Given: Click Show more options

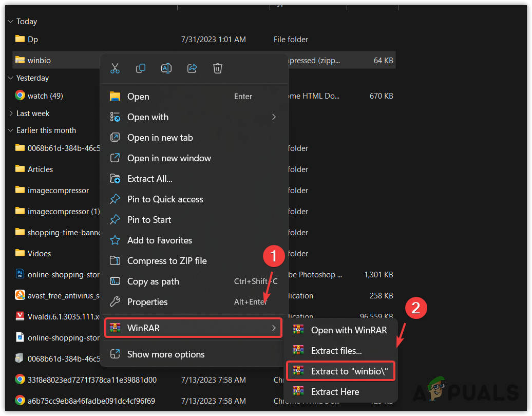Looking at the screenshot, I should 166,354.
